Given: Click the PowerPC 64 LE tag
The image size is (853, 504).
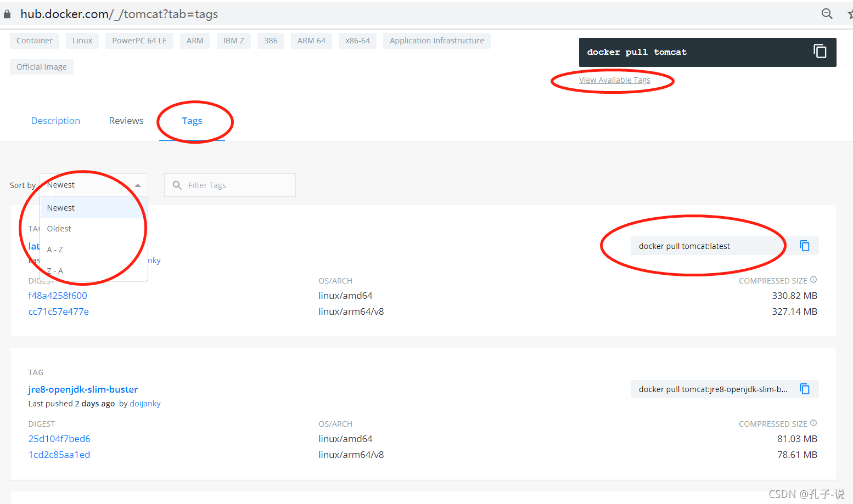Looking at the screenshot, I should [139, 41].
